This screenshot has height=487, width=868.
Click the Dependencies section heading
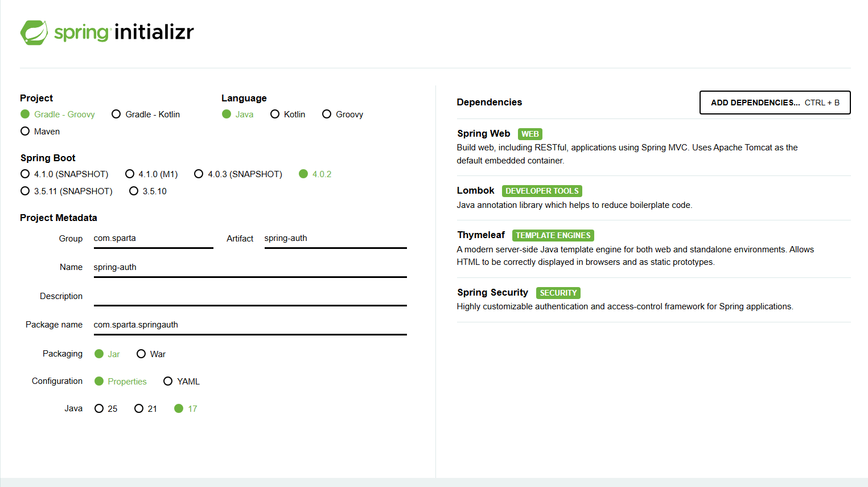[x=489, y=102]
